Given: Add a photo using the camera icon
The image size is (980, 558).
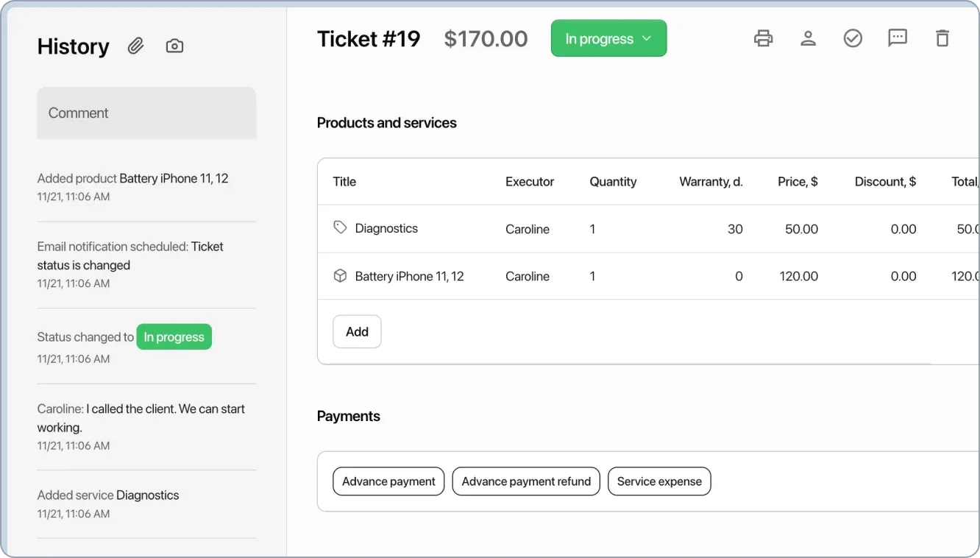Looking at the screenshot, I should click(174, 45).
